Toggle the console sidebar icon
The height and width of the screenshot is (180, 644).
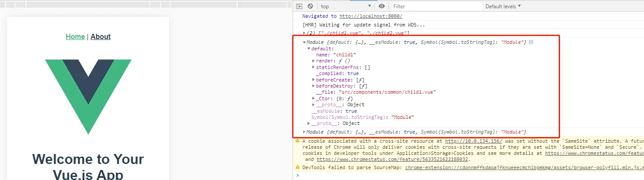click(299, 7)
